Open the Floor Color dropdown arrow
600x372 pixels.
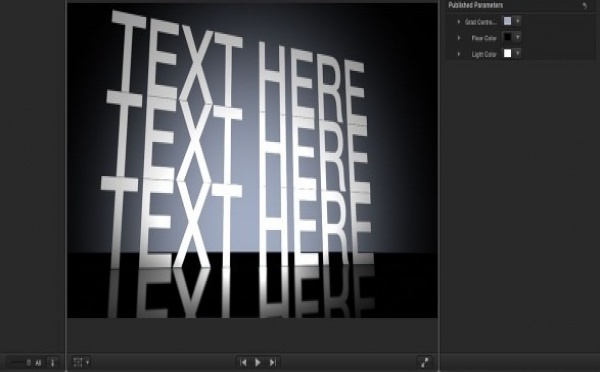pyautogui.click(x=517, y=37)
